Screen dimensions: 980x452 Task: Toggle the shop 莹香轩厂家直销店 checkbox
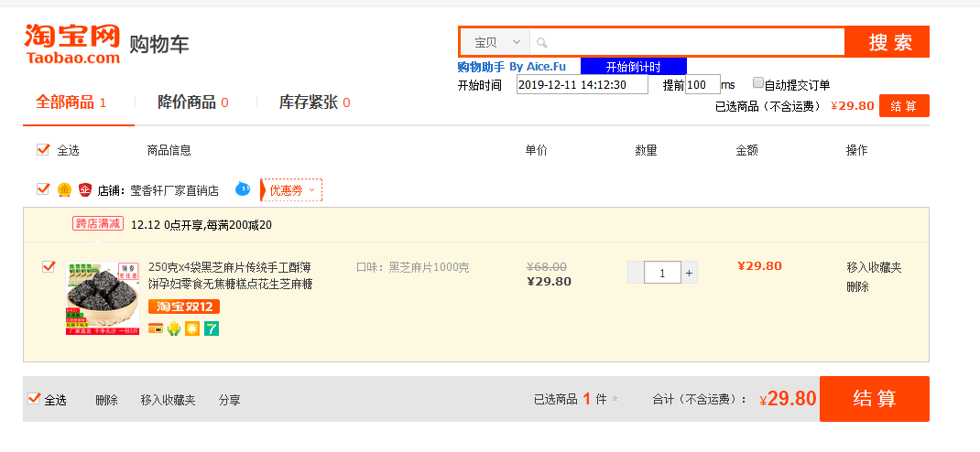[42, 188]
